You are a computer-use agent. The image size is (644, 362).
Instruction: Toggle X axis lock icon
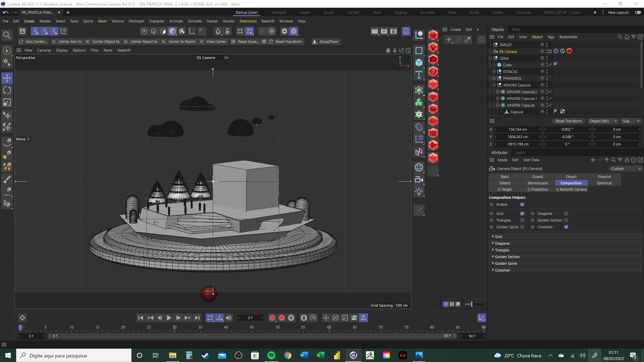tap(36, 31)
